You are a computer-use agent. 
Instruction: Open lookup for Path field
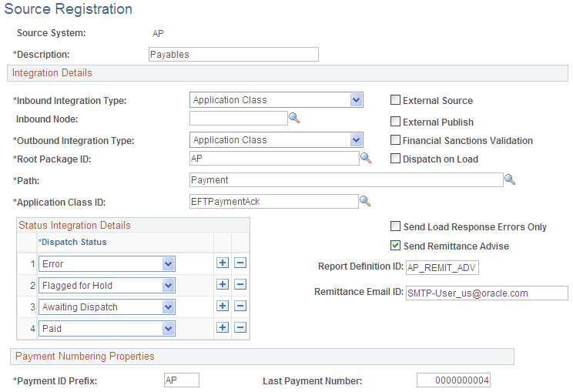point(510,179)
